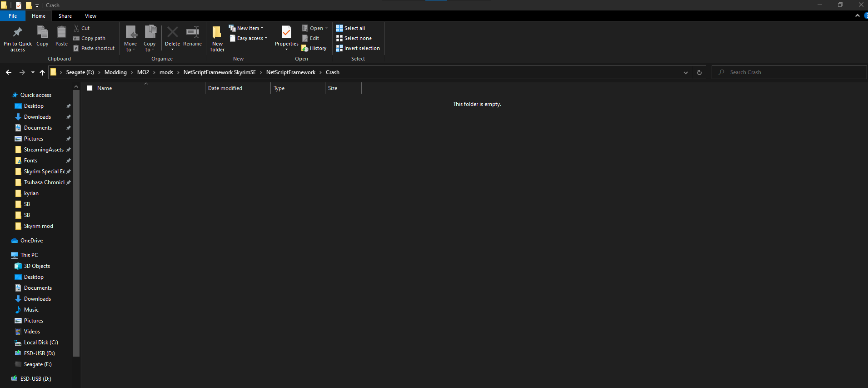Click Modding in the breadcrumb path
The width and height of the screenshot is (868, 388).
pos(115,72)
